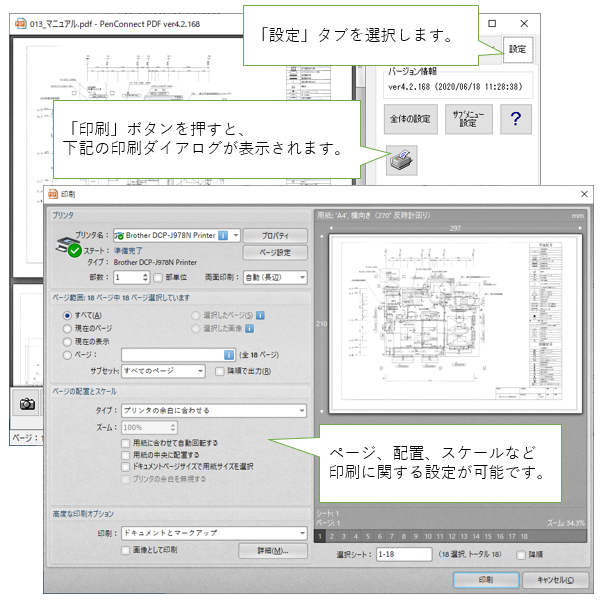Click the printer icon button
The height and width of the screenshot is (602, 601).
[399, 160]
